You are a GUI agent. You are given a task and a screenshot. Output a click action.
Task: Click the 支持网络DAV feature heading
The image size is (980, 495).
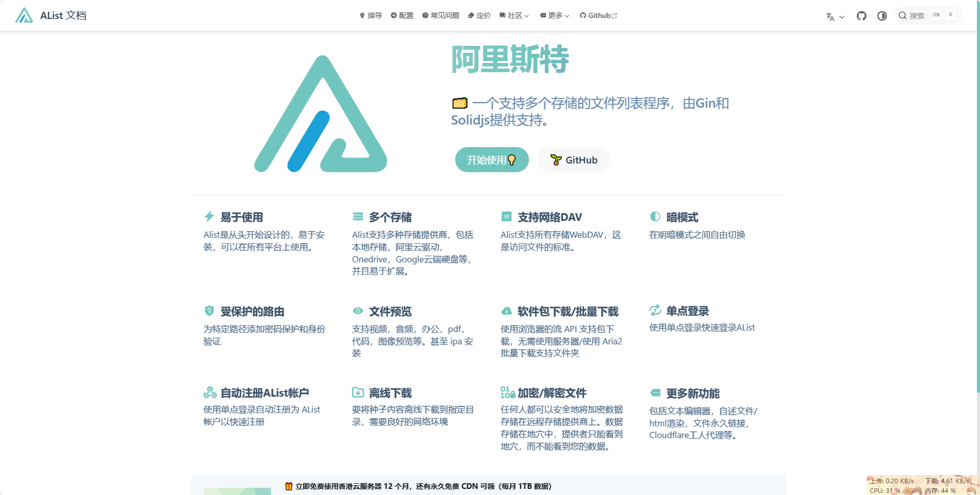(x=549, y=217)
